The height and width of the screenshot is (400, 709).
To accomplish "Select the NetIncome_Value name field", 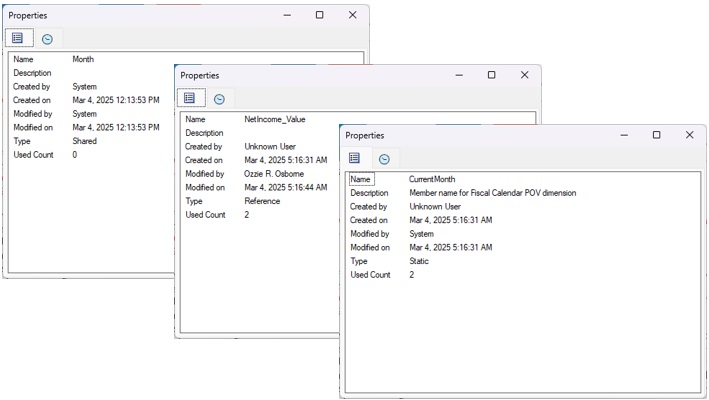I will coord(275,119).
